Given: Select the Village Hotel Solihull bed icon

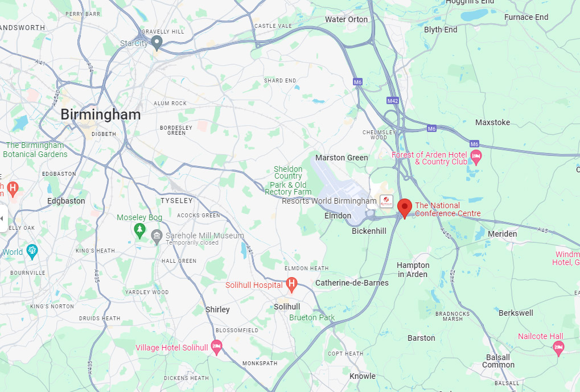Looking at the screenshot, I should (216, 347).
